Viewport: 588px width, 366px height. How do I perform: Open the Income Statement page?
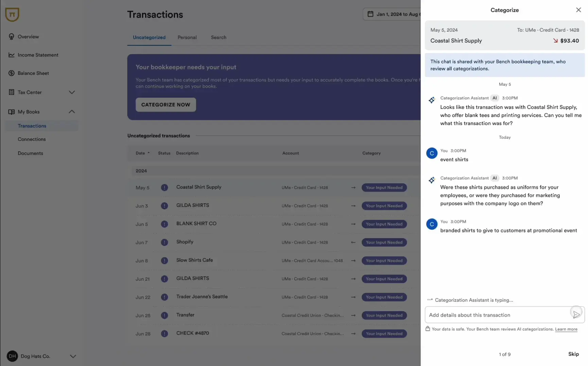click(38, 55)
